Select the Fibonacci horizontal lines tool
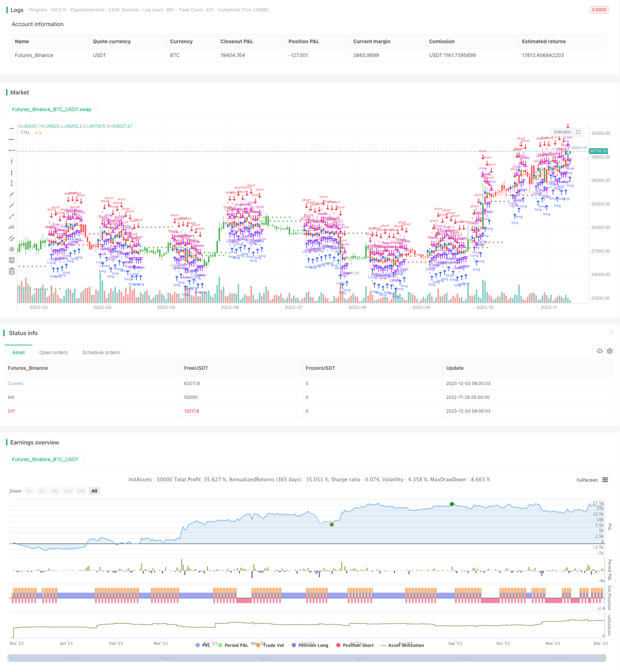620x672 pixels. (x=11, y=260)
